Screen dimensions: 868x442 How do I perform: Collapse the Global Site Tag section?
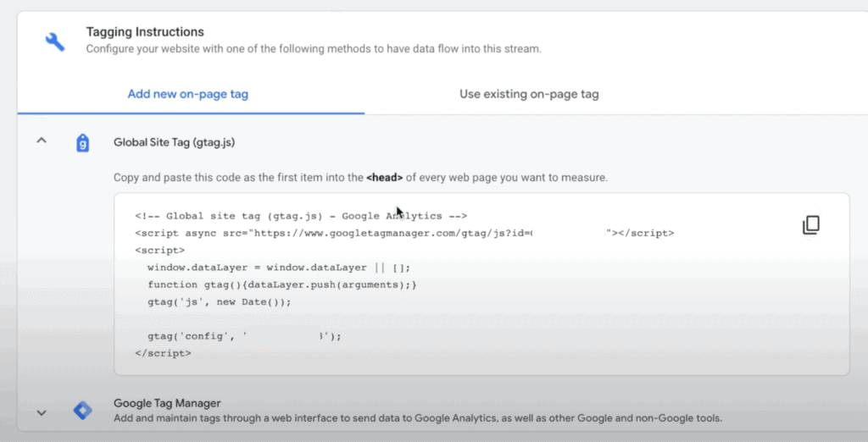pyautogui.click(x=42, y=141)
